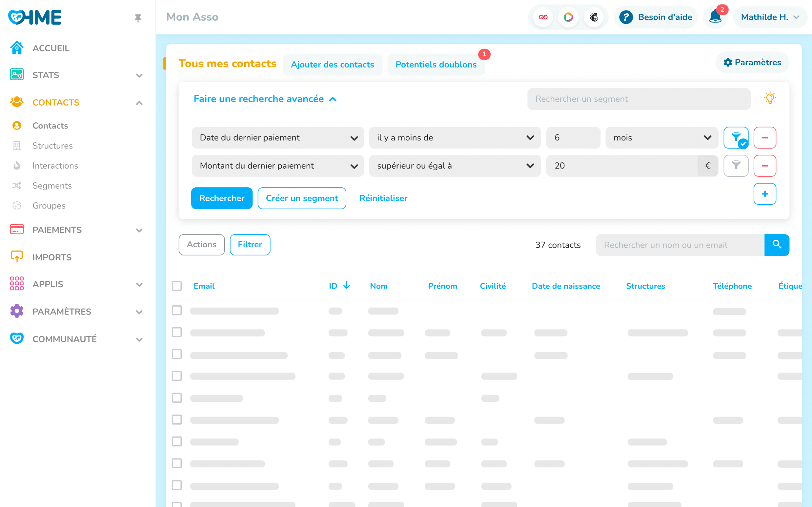Switch to Potentiels doublons tab
This screenshot has height=507, width=812.
436,64
